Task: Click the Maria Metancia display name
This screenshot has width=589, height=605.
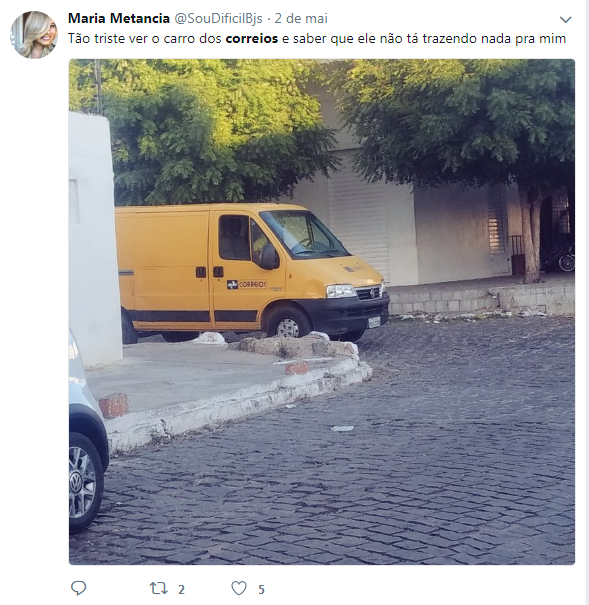Action: tap(119, 18)
